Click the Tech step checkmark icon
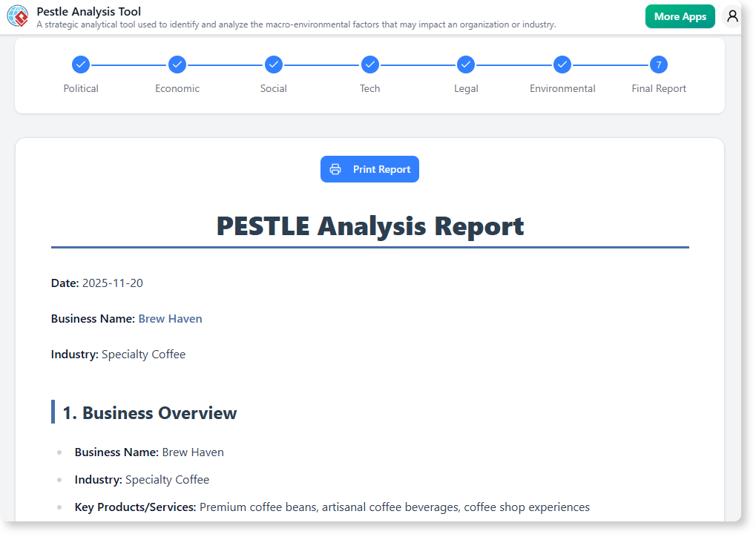Viewport: 756px width, 537px height. [x=369, y=65]
